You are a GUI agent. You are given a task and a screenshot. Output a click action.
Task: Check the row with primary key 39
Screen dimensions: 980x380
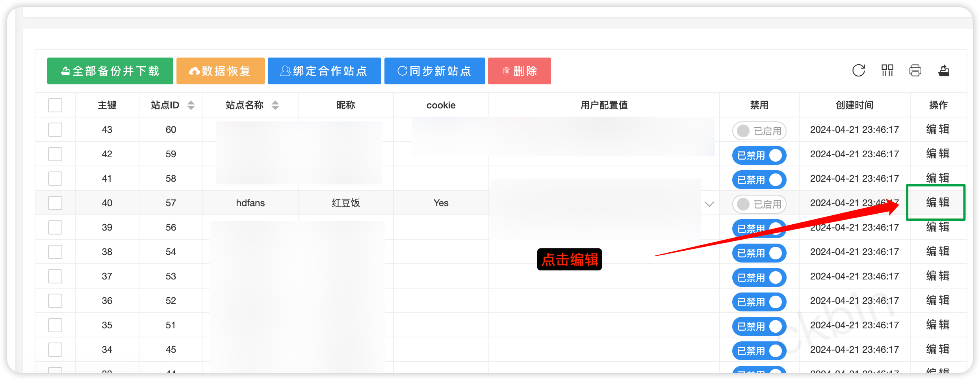[55, 227]
